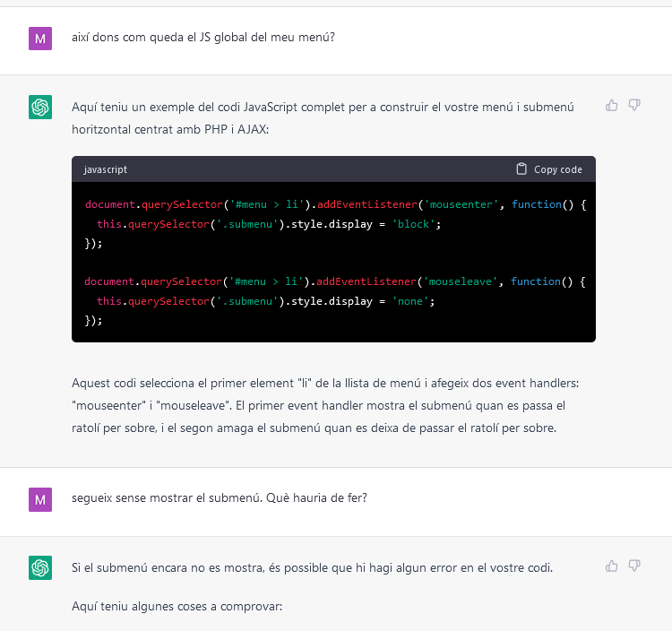Click the 'mouseleave' string in the code
This screenshot has width=672, height=631.
pos(458,281)
